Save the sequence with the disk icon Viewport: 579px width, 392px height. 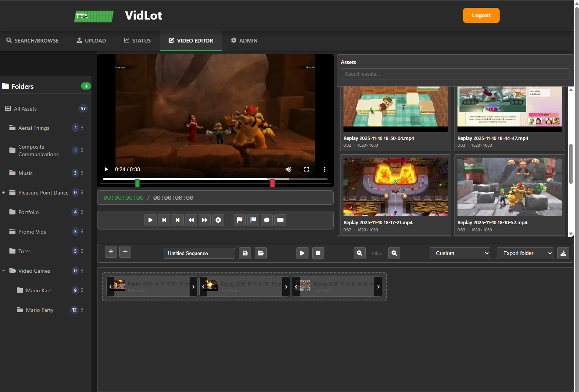click(x=245, y=253)
